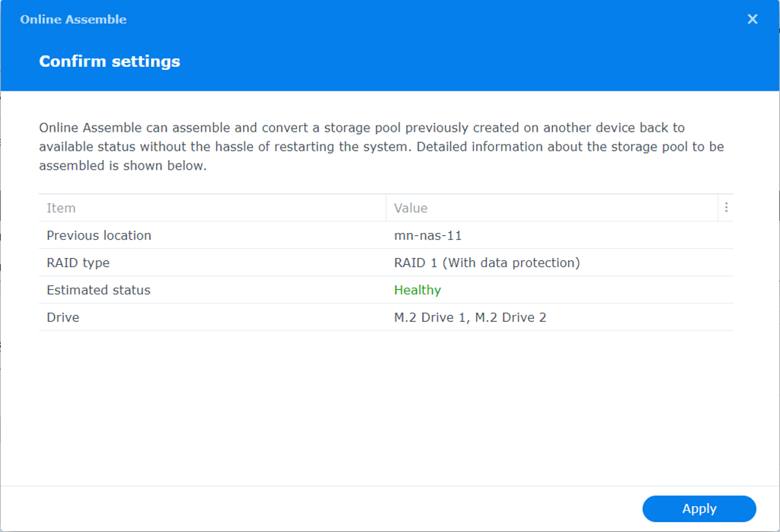Image resolution: width=780 pixels, height=532 pixels.
Task: Close the Online Assemble dialog
Action: pyautogui.click(x=753, y=19)
